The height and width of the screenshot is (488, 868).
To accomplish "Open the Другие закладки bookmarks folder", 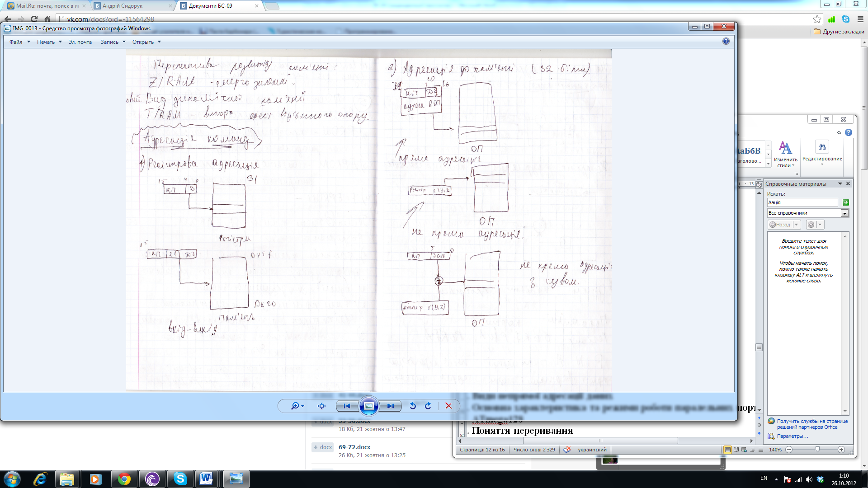I will [839, 32].
